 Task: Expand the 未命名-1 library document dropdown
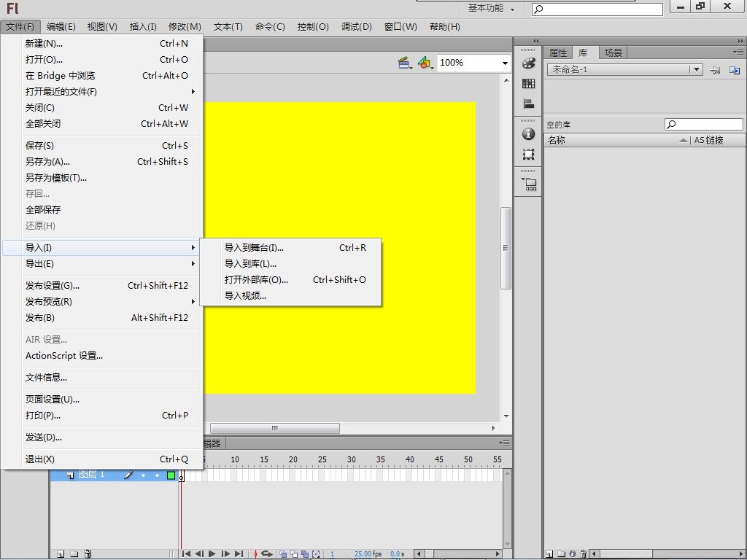click(697, 70)
